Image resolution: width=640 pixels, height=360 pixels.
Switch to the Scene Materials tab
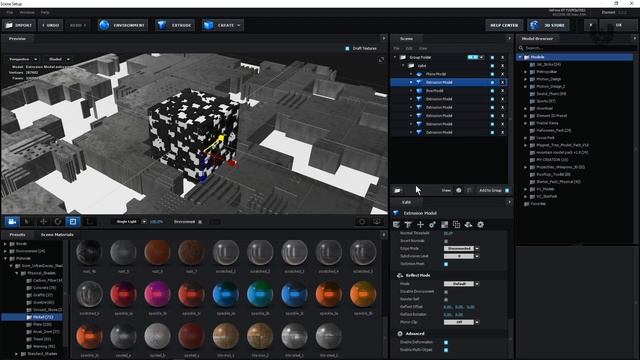(x=57, y=235)
